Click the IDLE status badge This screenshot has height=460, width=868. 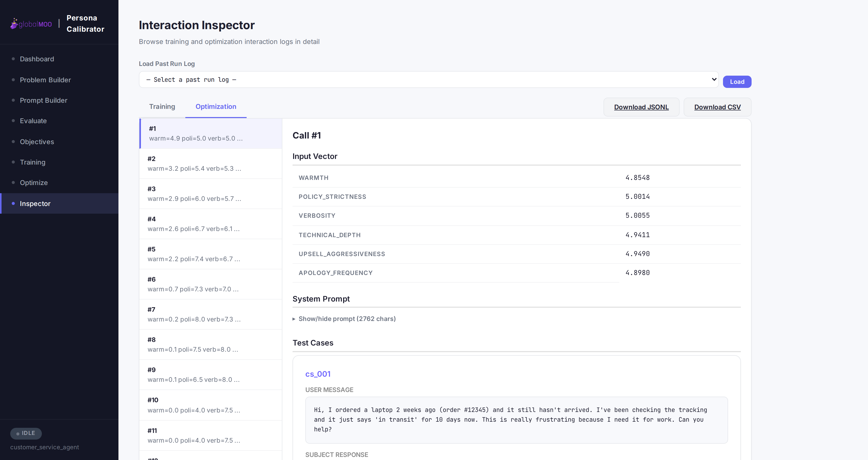(x=26, y=433)
